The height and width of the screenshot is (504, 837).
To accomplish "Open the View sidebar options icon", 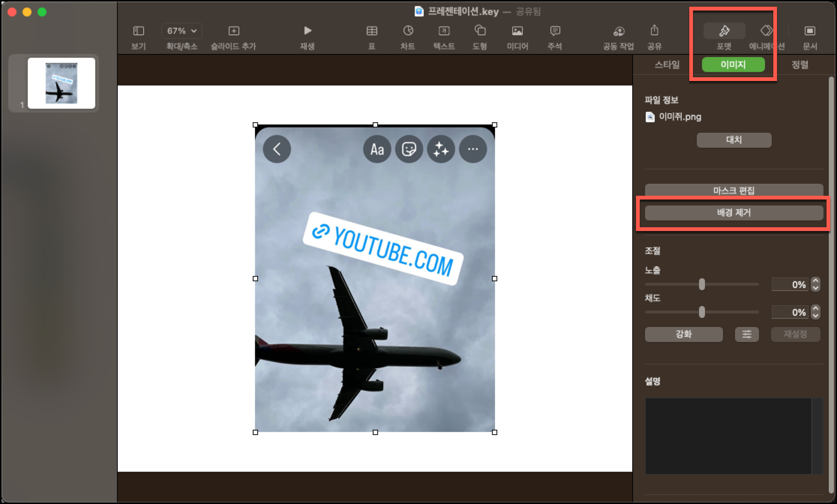I will 138,31.
